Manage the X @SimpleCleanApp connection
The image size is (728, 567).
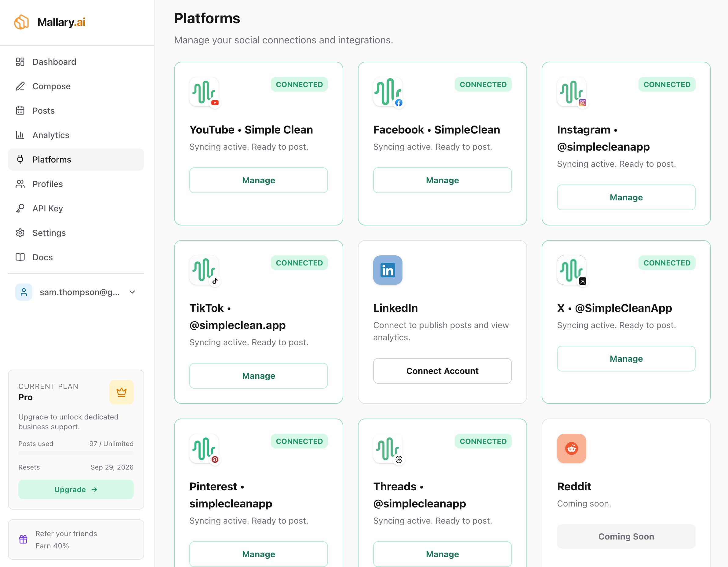click(x=626, y=359)
